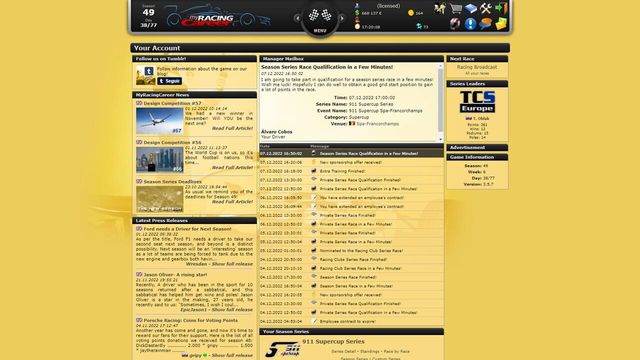Click the TCS Europe series logo
Viewport: 640px width, 360px height.
[477, 102]
